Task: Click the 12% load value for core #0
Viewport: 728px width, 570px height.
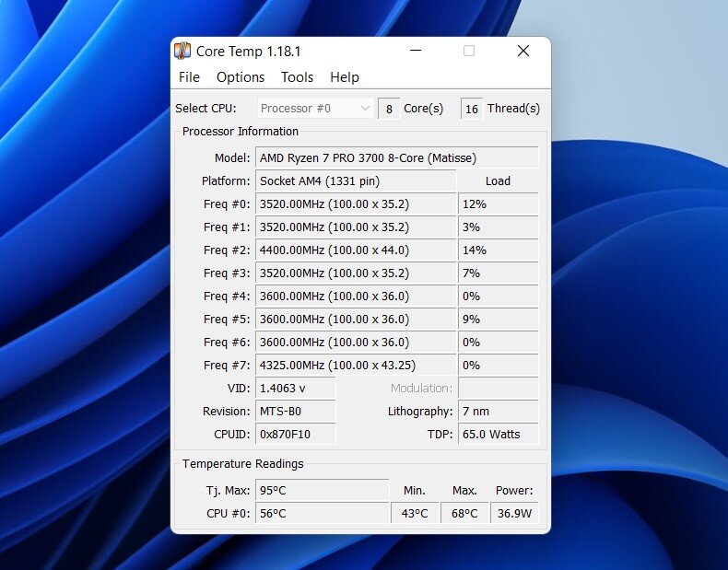Action: pyautogui.click(x=499, y=204)
